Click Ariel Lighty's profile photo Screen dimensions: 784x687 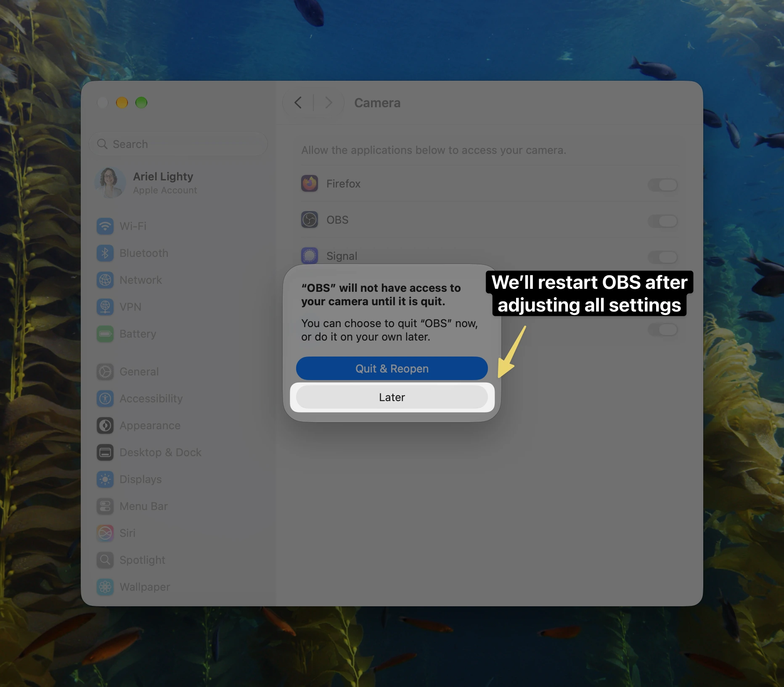pos(110,183)
